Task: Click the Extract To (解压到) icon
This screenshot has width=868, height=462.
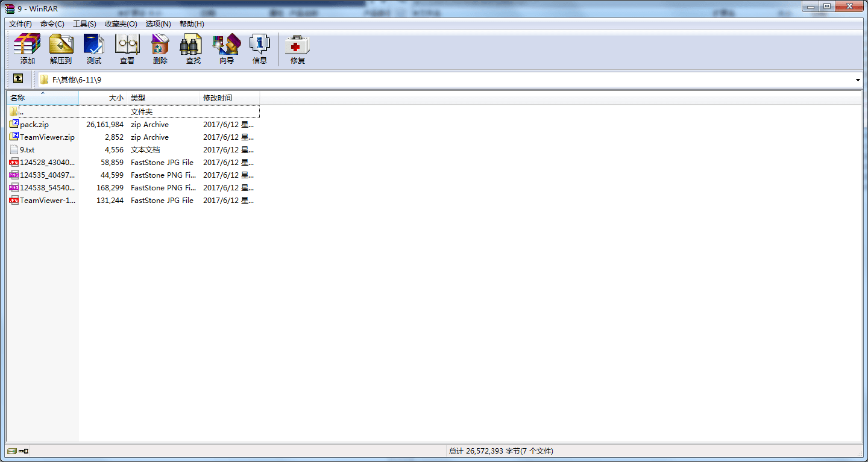Action: coord(60,48)
